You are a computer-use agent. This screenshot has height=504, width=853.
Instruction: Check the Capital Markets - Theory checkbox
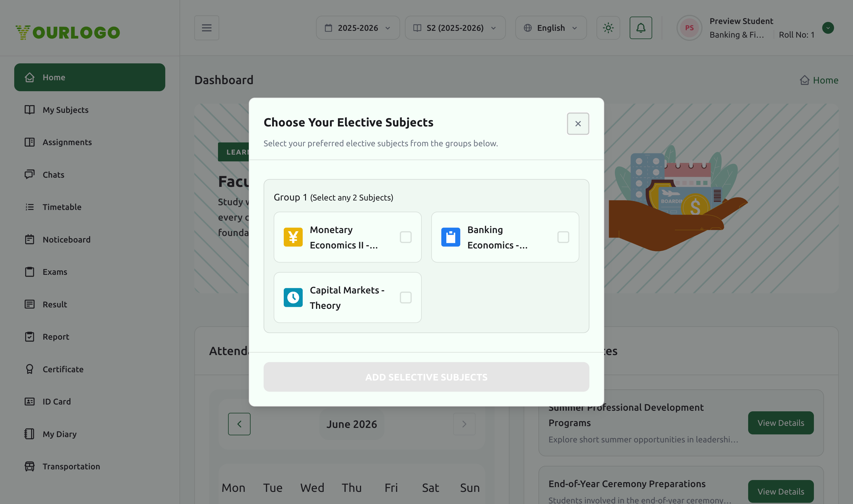(x=405, y=298)
